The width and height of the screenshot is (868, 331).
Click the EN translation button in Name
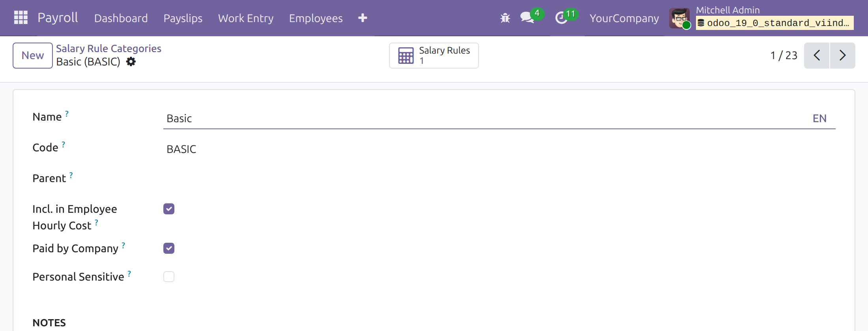coord(819,119)
